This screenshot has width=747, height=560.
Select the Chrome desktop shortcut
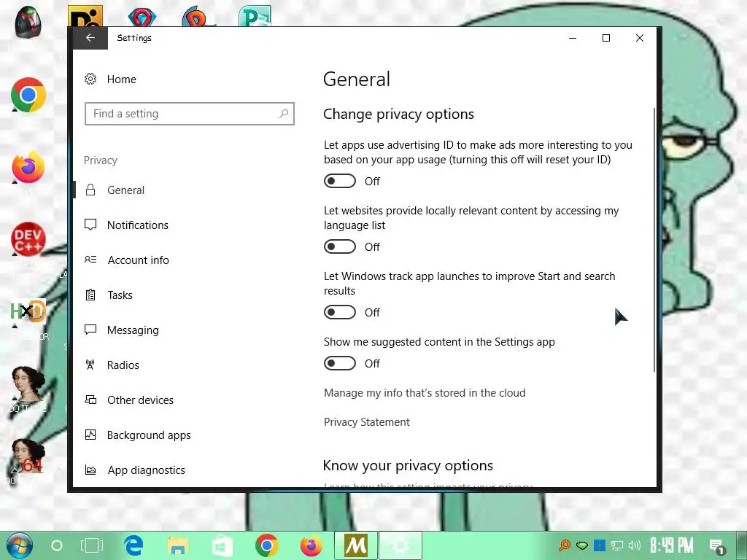(28, 95)
